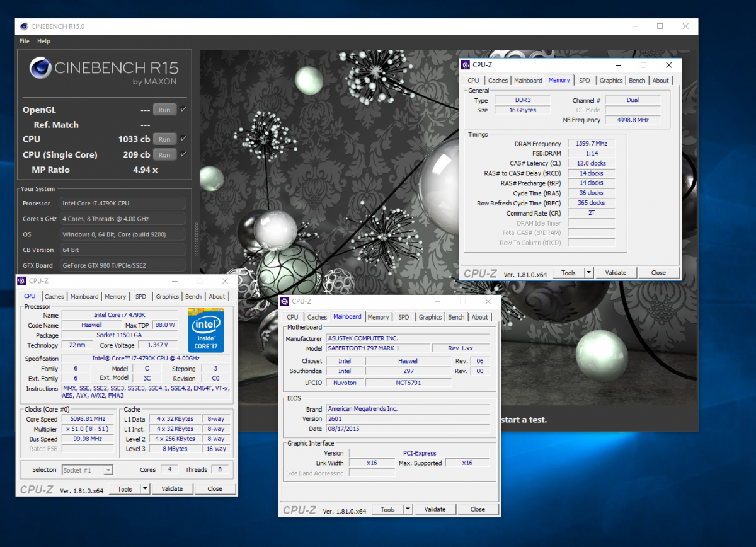The width and height of the screenshot is (756, 547).
Task: Click the CAS# Latency value 12.0 clocks
Action: click(x=591, y=163)
